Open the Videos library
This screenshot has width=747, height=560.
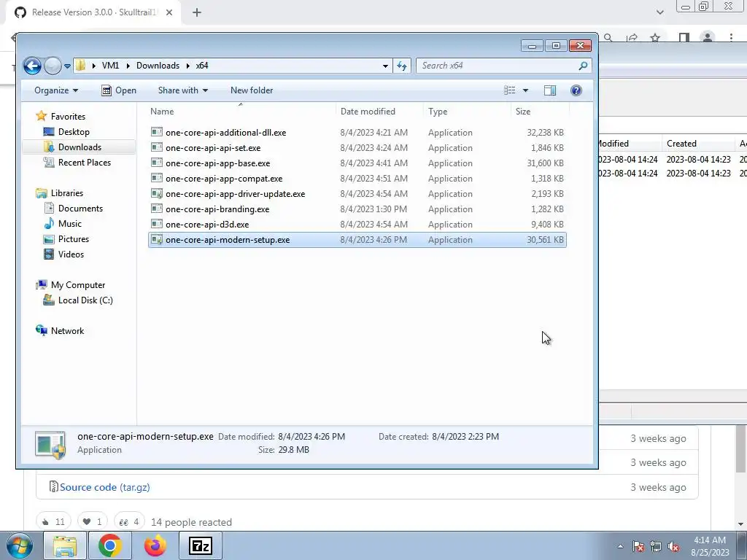click(64, 254)
